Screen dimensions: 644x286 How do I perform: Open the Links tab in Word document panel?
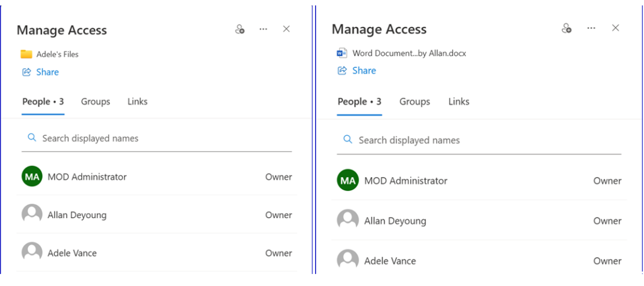click(458, 102)
